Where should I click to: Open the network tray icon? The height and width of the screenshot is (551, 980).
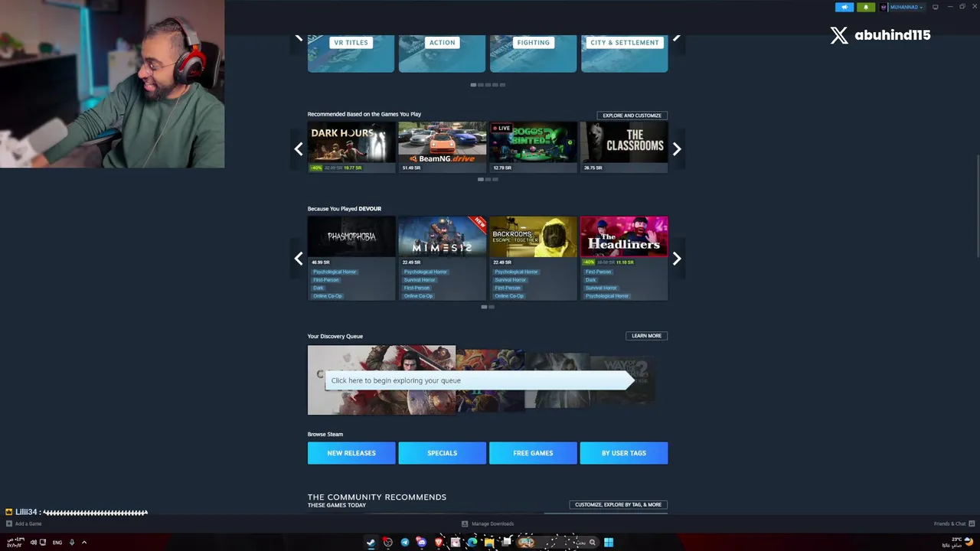(x=44, y=543)
